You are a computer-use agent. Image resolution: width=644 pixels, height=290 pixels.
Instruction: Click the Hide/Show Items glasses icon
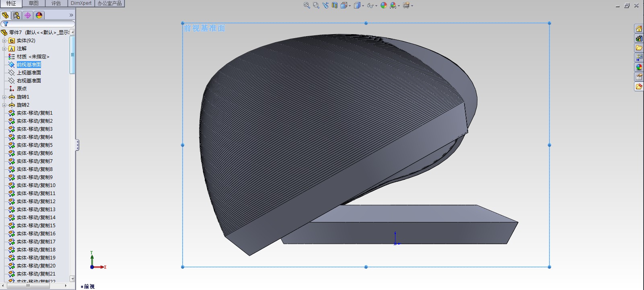point(370,5)
